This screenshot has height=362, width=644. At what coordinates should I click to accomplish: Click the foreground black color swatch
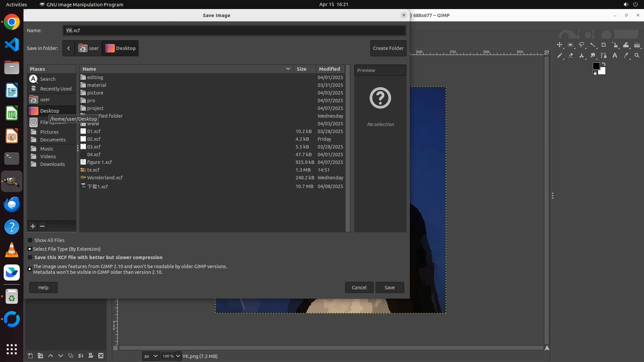tap(596, 66)
